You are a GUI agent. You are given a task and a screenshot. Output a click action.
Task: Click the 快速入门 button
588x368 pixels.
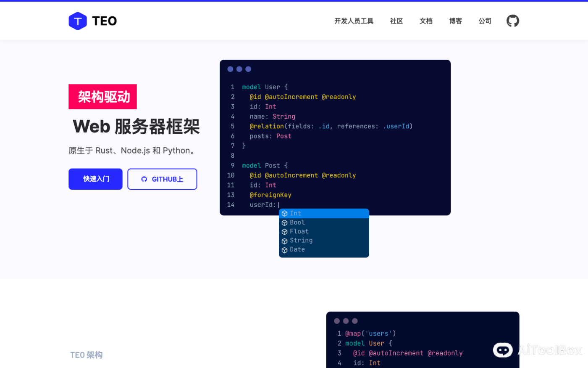(x=95, y=179)
